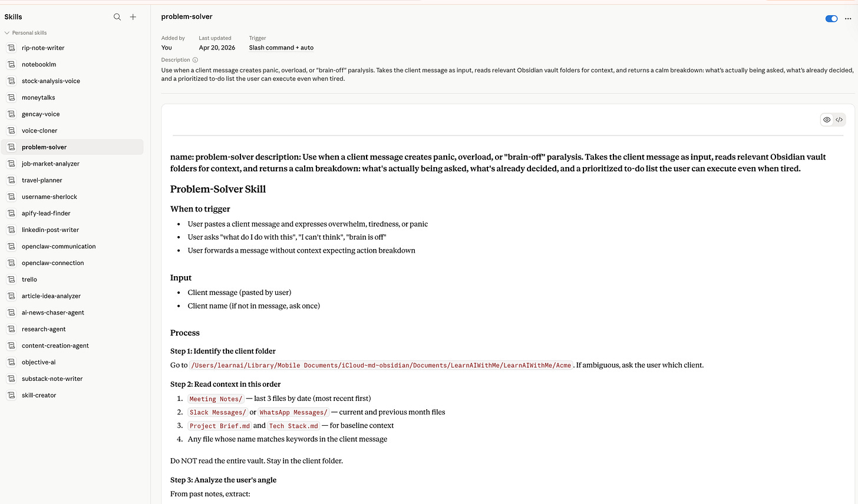This screenshot has height=504, width=858.
Task: Select problem-solver in the skills list
Action: click(72, 147)
